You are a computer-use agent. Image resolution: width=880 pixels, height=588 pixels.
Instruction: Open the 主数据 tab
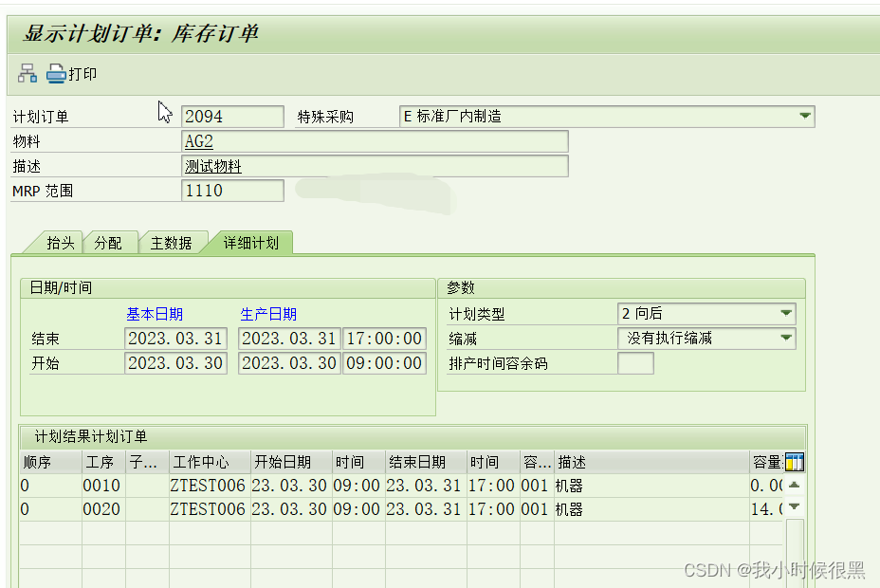(x=173, y=242)
